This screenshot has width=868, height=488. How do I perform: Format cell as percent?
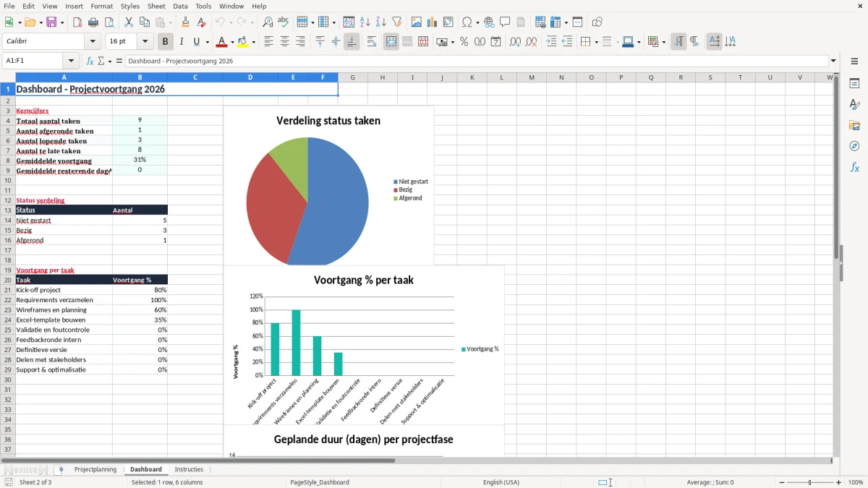[x=464, y=42]
